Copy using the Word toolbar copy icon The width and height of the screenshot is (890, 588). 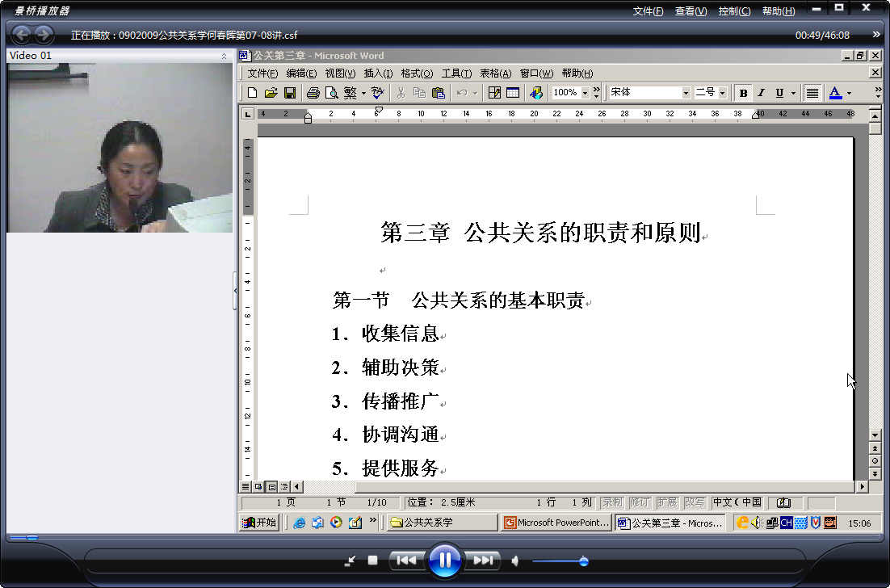tap(419, 93)
